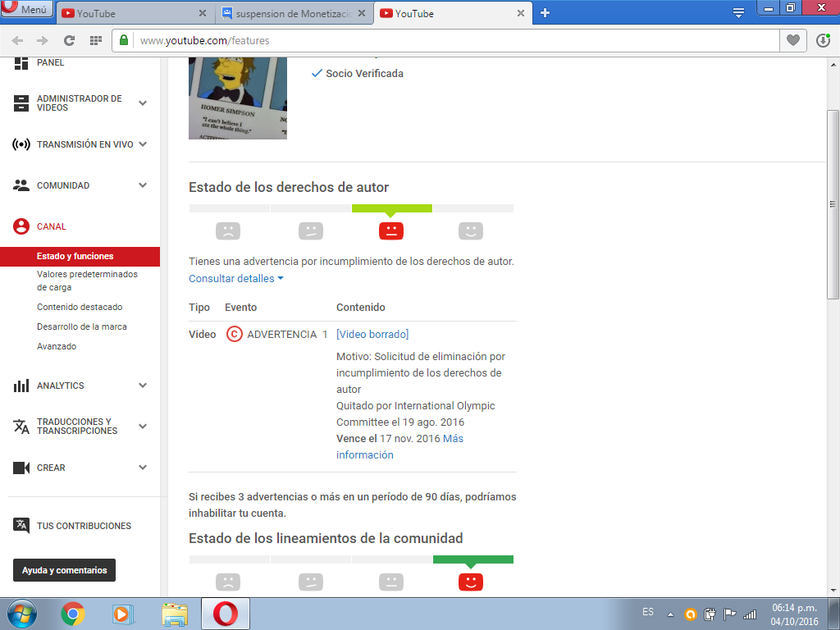The width and height of the screenshot is (840, 630).
Task: Click the Opera taskbar button
Action: 226,614
